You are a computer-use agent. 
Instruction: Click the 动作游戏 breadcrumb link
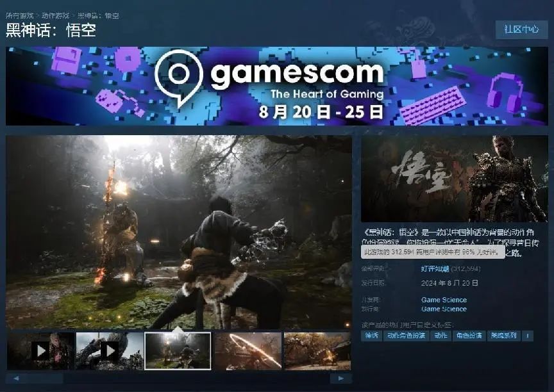coord(55,15)
